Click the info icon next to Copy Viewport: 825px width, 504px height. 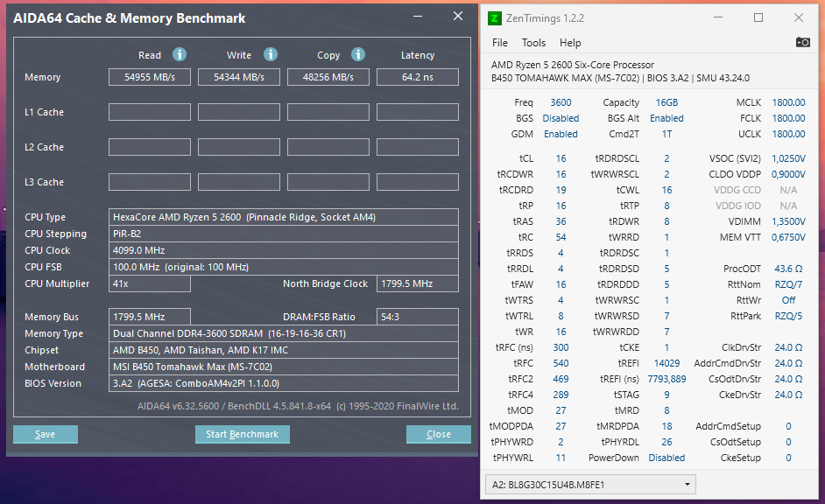(x=358, y=54)
